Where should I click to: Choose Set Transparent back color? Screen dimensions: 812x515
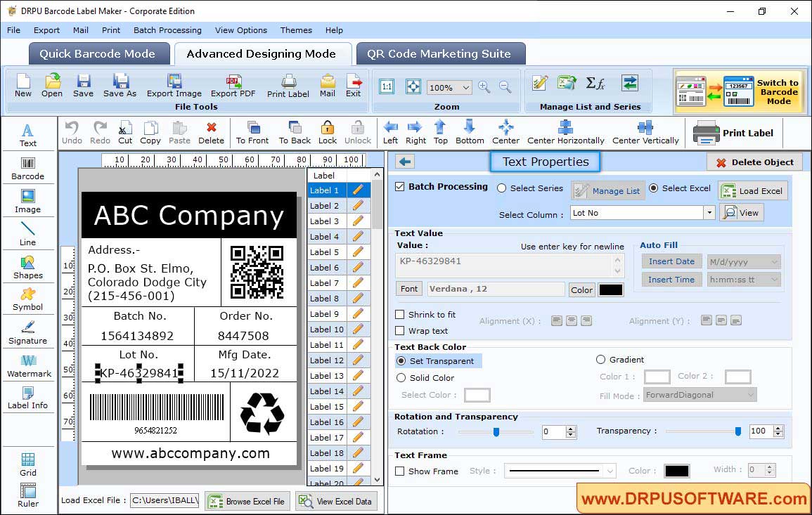(401, 360)
